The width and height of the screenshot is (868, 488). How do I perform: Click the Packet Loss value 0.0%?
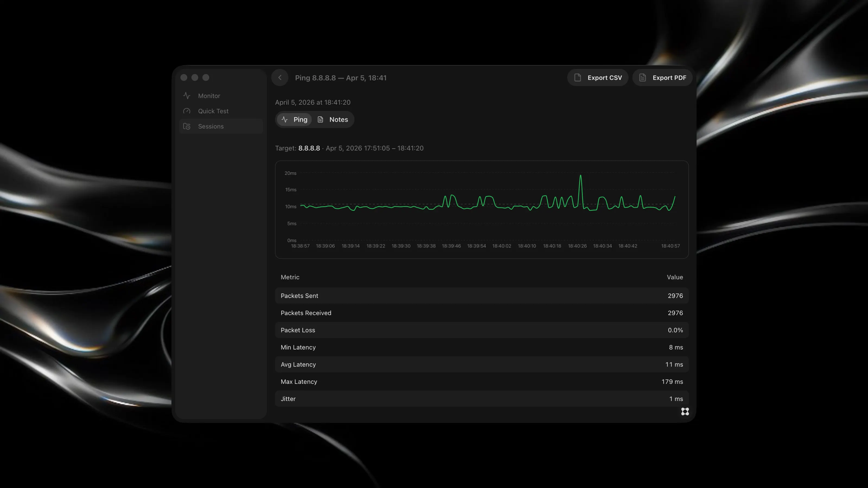point(676,330)
